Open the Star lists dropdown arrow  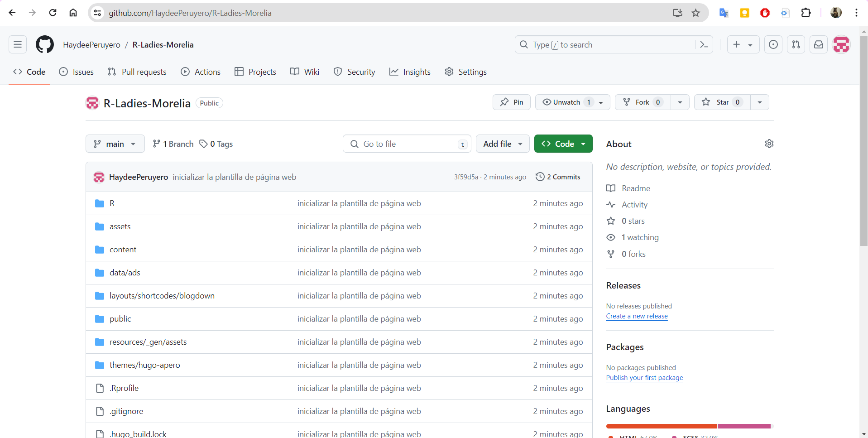[x=760, y=102]
